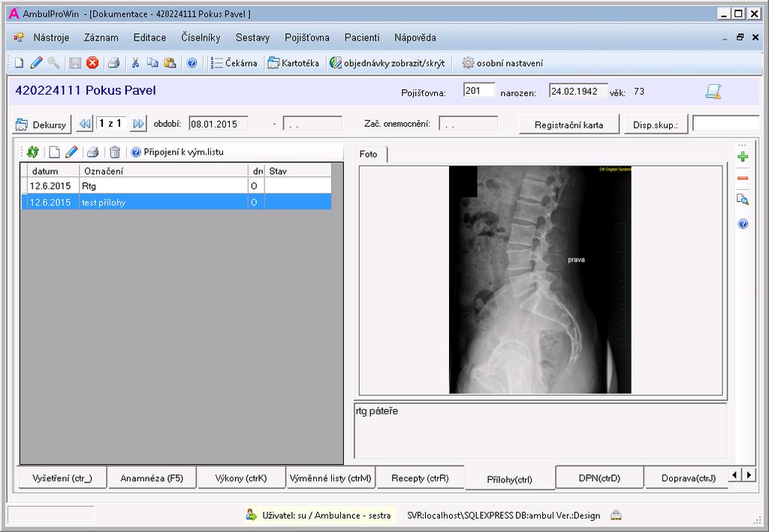Viewport: 769px width, 532px height.
Task: Click the Disp.skup. button
Action: [x=656, y=125]
